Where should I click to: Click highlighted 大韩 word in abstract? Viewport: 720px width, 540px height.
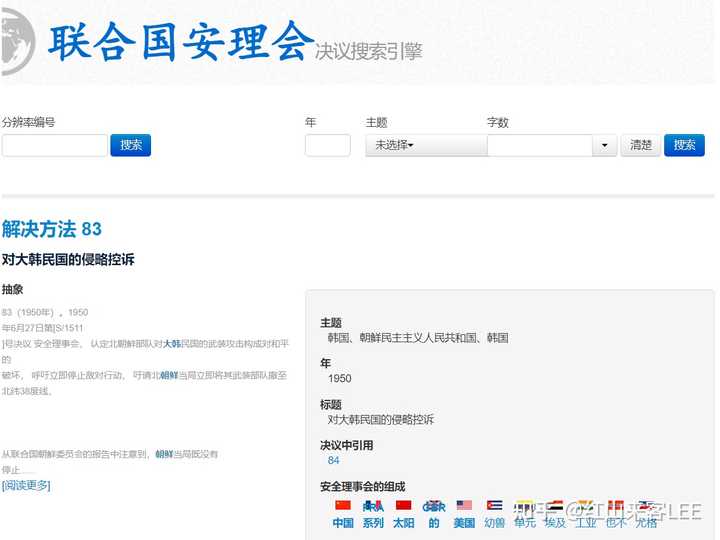[172, 343]
